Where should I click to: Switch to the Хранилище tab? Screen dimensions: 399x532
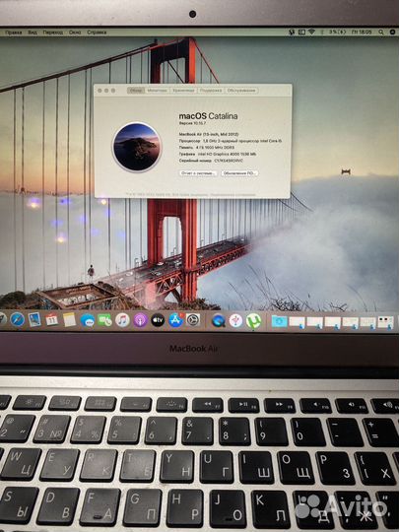[183, 91]
